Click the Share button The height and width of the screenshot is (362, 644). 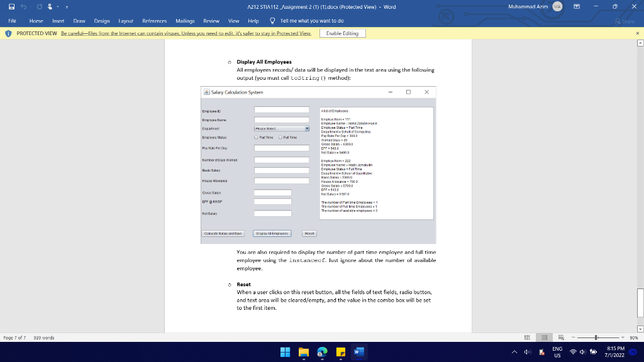pyautogui.click(x=625, y=21)
